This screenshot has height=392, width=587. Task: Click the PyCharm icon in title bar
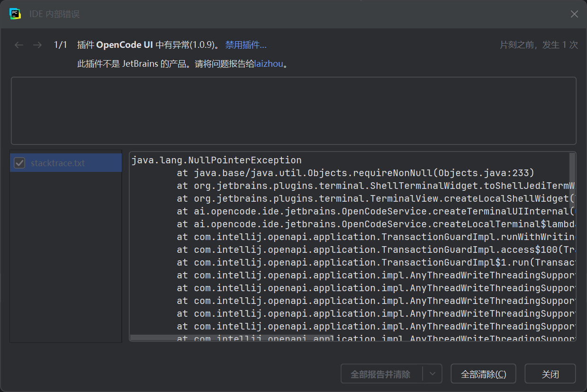pyautogui.click(x=15, y=14)
